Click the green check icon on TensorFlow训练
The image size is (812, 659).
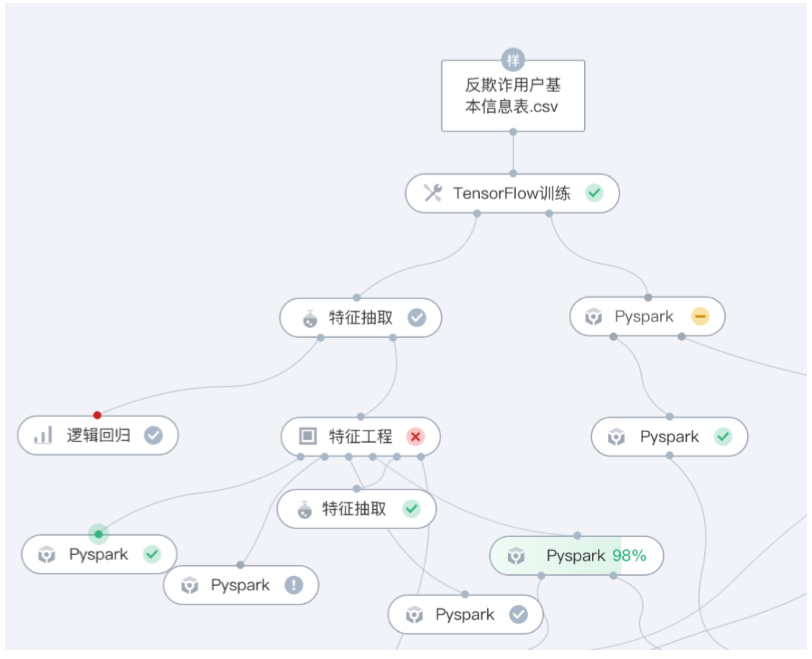tap(594, 193)
